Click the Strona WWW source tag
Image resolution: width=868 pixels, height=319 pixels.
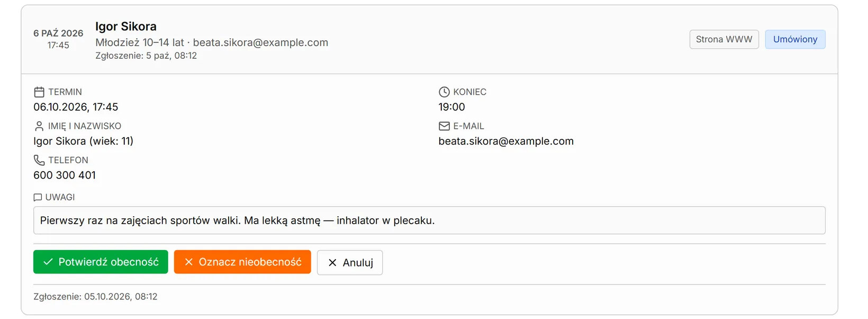coord(724,39)
